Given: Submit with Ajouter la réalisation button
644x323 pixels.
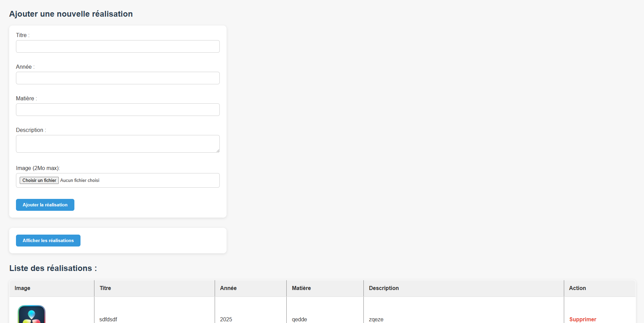Looking at the screenshot, I should tap(45, 205).
